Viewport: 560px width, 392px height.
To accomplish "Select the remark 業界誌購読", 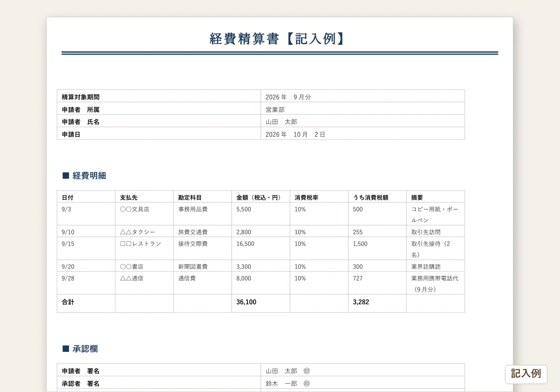I will [426, 266].
